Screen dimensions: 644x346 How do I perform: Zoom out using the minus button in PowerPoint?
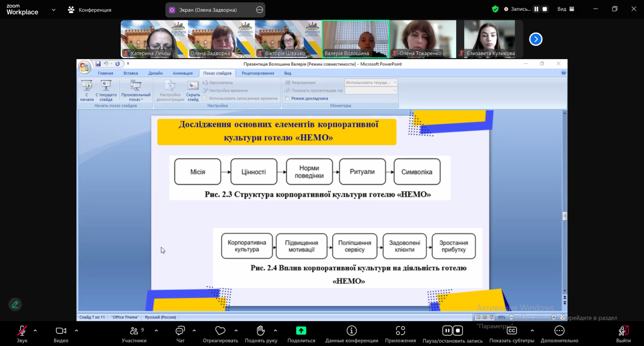[512, 317]
